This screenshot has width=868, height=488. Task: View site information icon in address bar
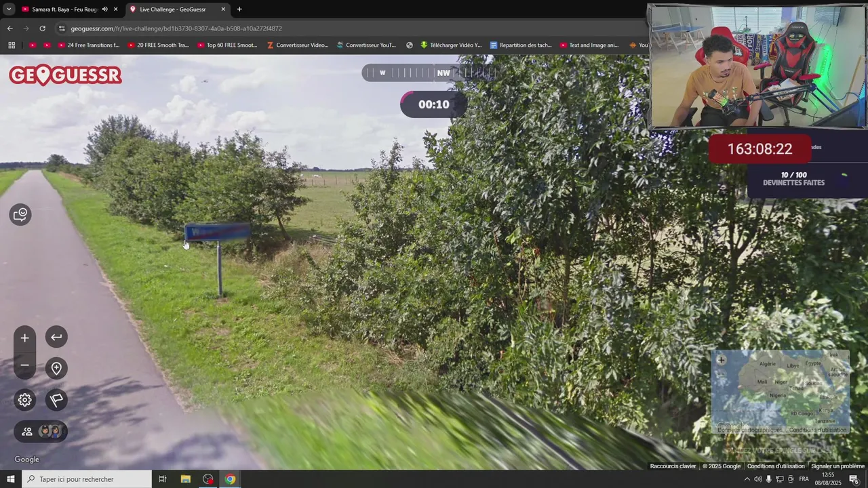pos(62,28)
